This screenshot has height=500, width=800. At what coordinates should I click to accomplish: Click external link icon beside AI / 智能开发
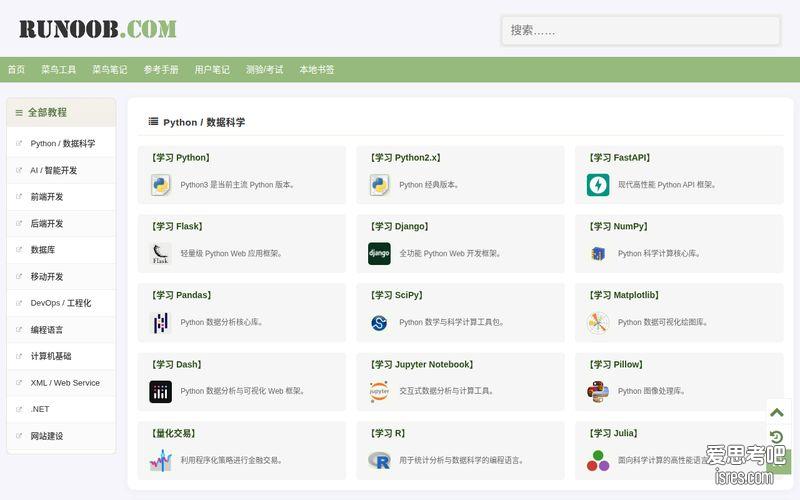coord(19,170)
